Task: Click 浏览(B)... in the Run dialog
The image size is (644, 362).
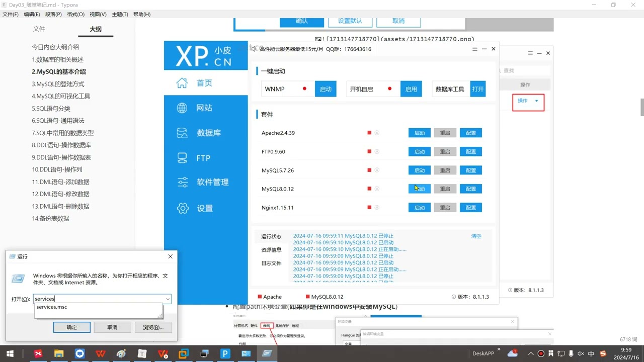Action: pos(153,327)
